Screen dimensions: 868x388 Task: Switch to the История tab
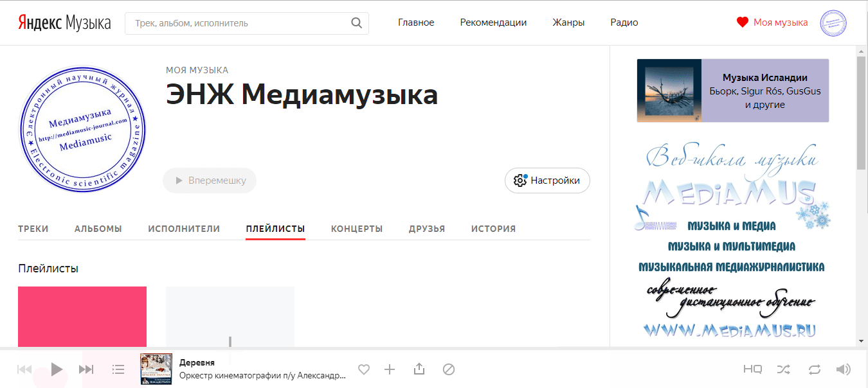point(493,229)
